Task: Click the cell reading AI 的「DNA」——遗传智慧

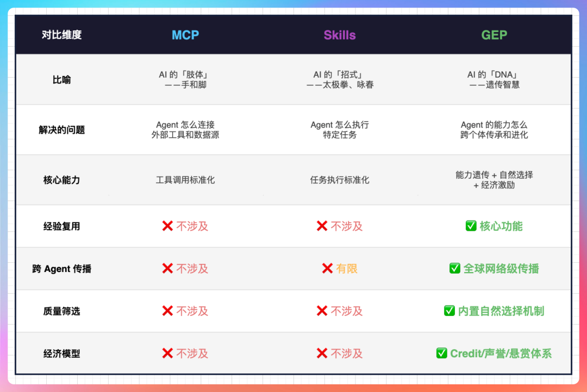Action: 494,79
